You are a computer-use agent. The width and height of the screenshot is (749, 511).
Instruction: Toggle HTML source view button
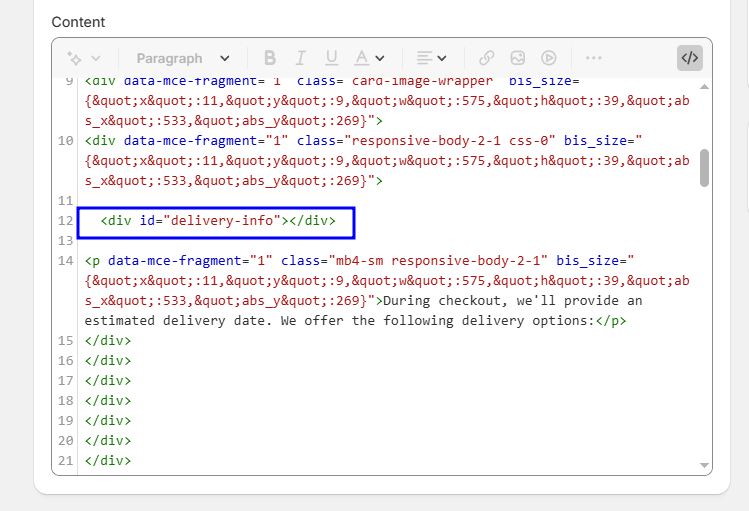coord(690,58)
